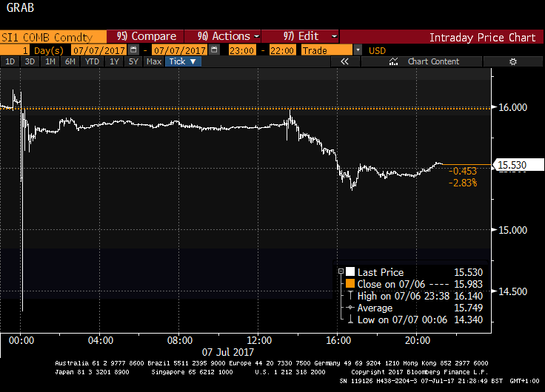545x392 pixels.
Task: Click the SI1 COMB Comdty security field
Action: [53, 37]
